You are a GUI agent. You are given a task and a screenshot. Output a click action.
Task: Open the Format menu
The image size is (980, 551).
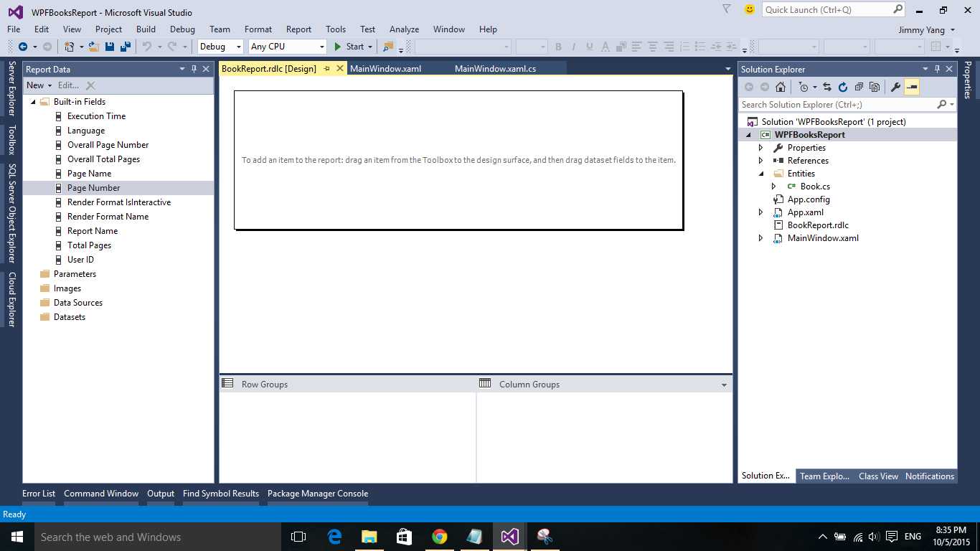(x=258, y=29)
